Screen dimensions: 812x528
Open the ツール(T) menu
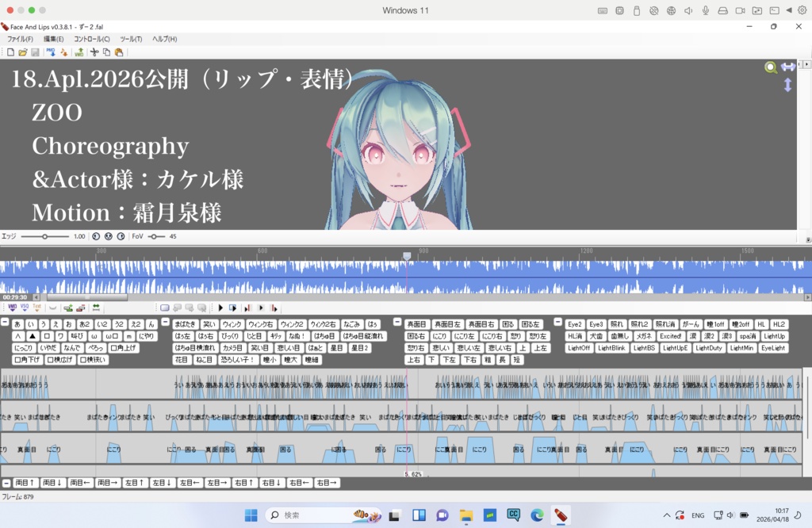(x=131, y=39)
